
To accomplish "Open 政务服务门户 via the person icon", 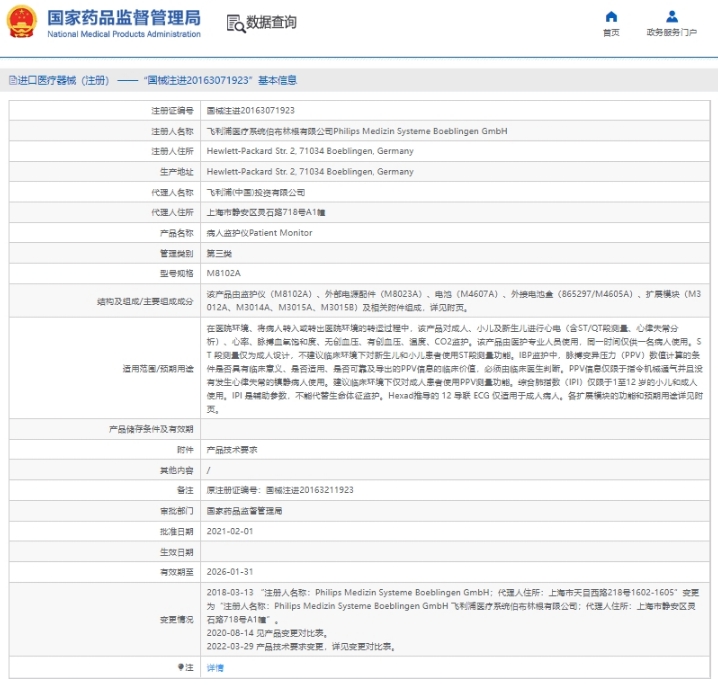I will pos(671,17).
